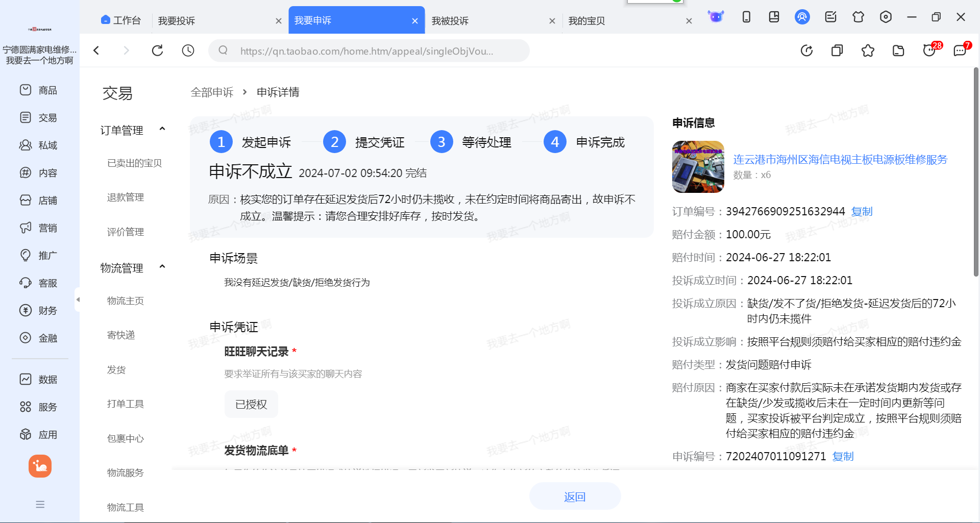The width and height of the screenshot is (980, 523).
Task: Click the product thumbnail image
Action: coord(698,167)
